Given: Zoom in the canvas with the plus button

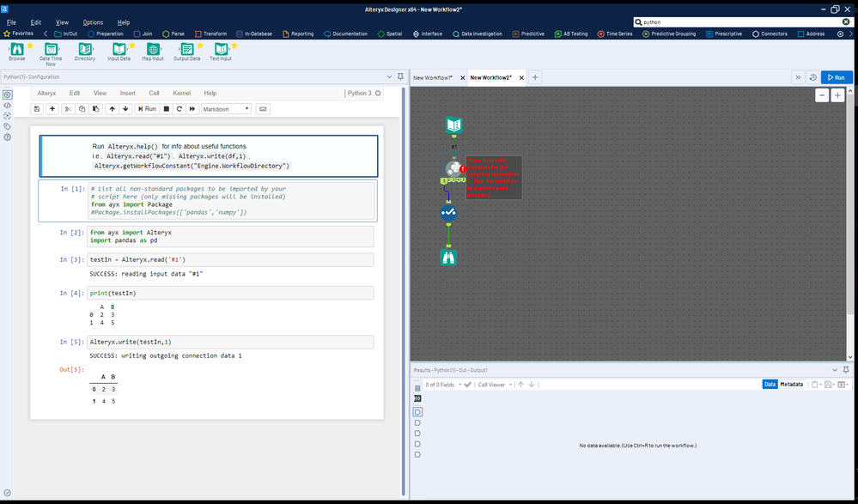Looking at the screenshot, I should (x=837, y=95).
